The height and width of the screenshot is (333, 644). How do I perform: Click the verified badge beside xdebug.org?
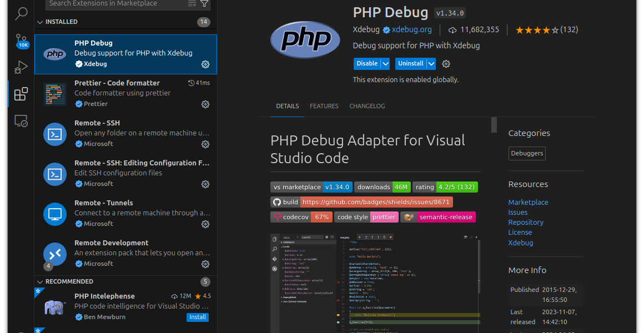coord(386,30)
